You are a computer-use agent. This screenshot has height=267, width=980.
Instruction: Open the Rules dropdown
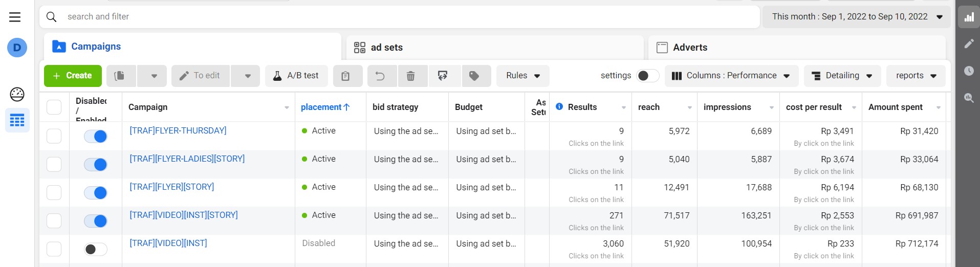[x=522, y=76]
